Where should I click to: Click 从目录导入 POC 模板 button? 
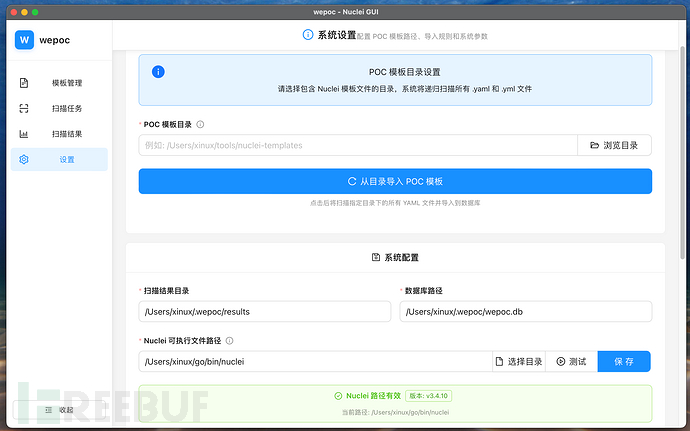[395, 181]
